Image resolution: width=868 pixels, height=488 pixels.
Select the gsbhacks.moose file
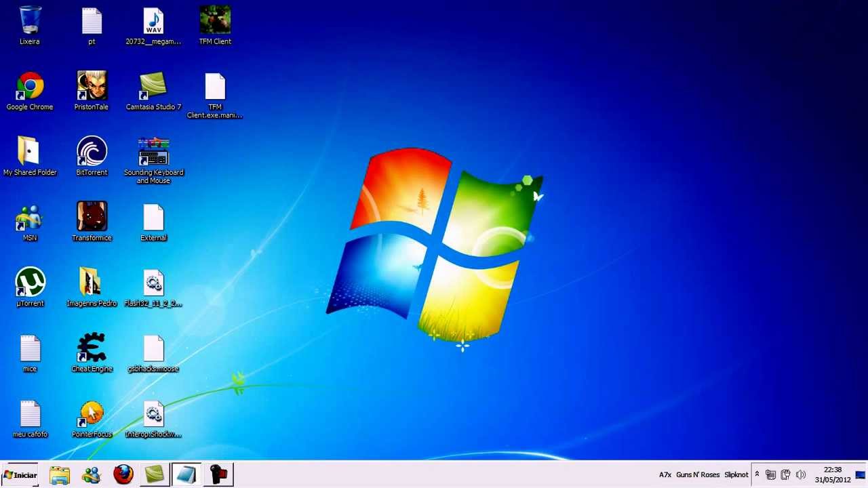coord(153,353)
